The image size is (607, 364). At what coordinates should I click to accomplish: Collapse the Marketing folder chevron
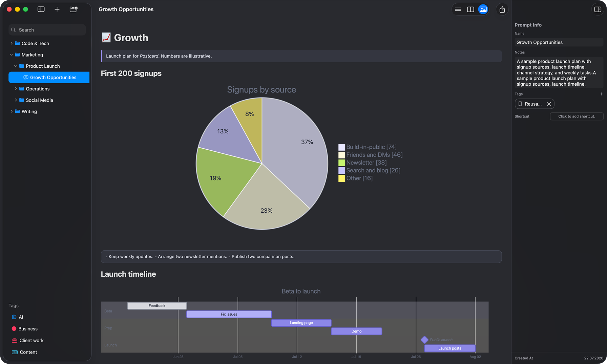(x=12, y=55)
